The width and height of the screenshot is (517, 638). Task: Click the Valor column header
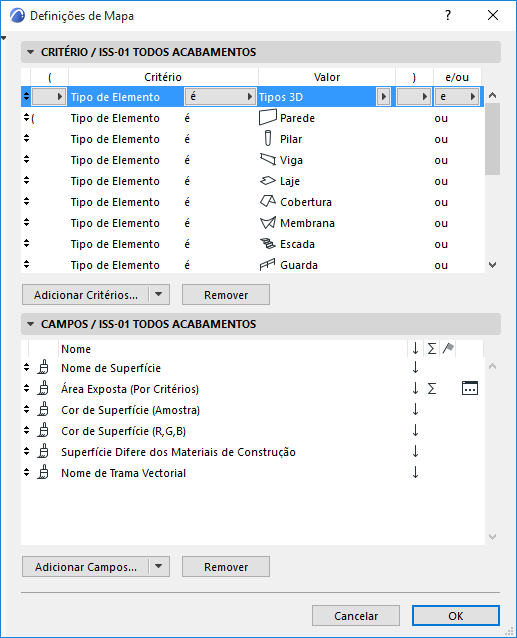pos(327,77)
